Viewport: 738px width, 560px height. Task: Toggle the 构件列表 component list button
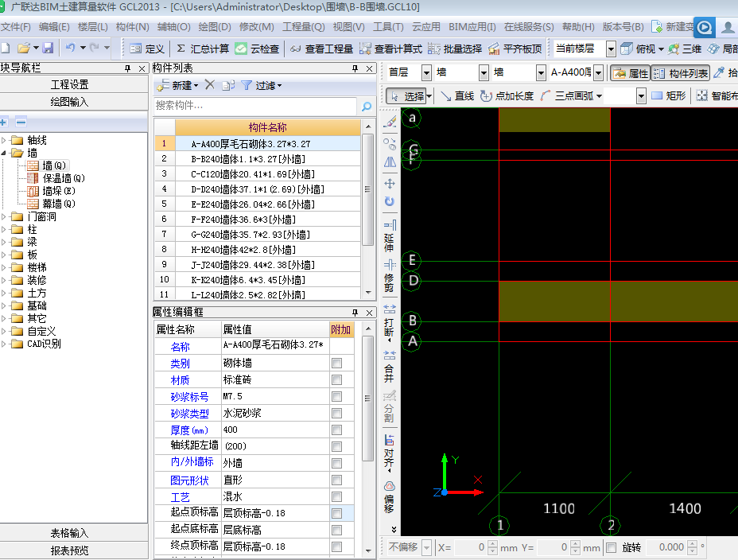coord(681,73)
